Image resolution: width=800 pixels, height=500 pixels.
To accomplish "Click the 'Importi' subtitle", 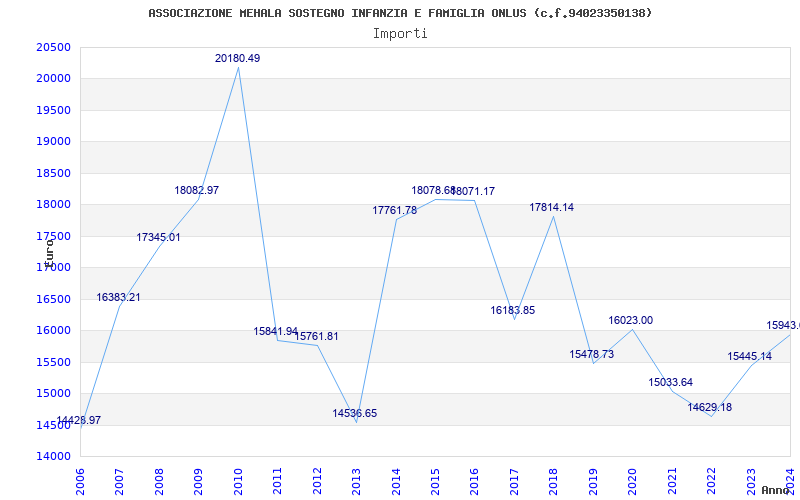I will click(x=400, y=34).
